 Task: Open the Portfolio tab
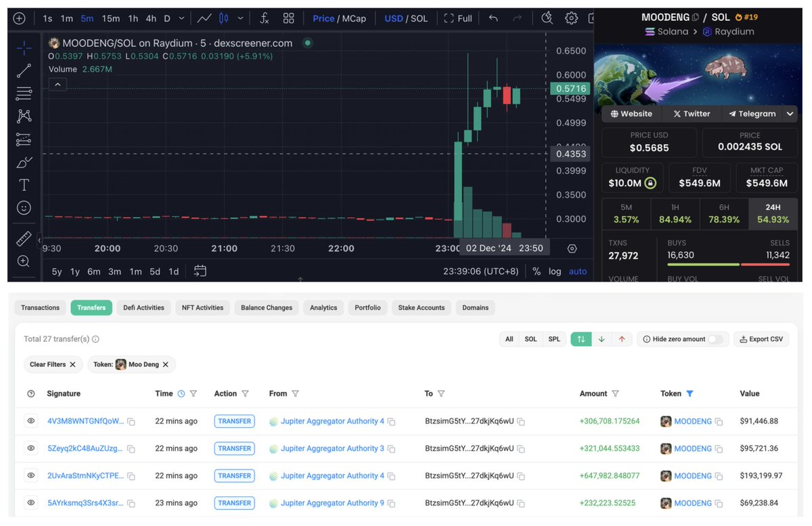click(367, 307)
